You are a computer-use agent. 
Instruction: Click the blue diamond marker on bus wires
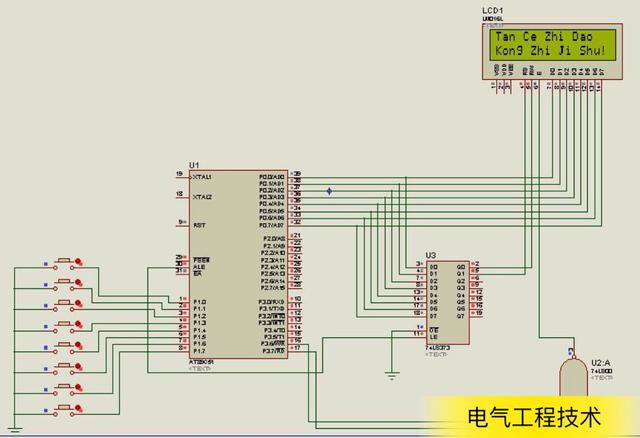330,190
